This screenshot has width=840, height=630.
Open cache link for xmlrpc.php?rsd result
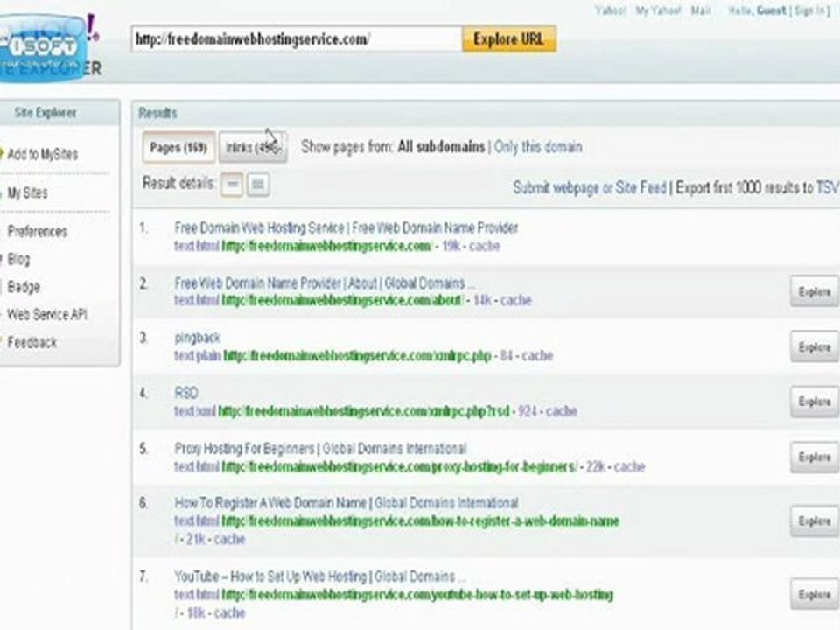[x=562, y=411]
